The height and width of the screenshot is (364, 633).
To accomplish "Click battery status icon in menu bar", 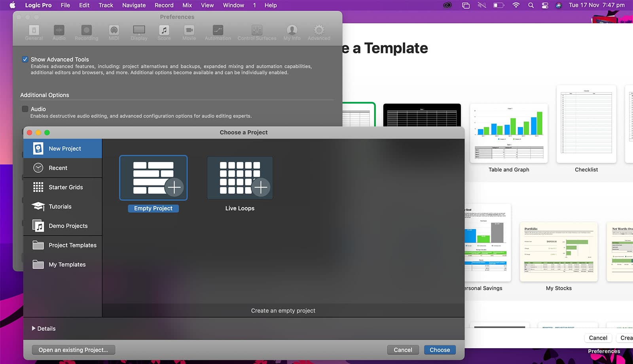I will pos(498,5).
